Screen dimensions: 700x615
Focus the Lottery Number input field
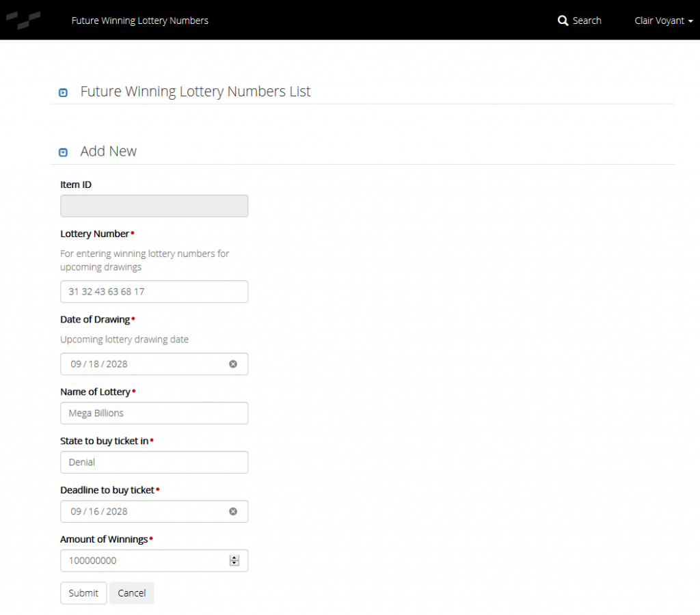tap(154, 292)
